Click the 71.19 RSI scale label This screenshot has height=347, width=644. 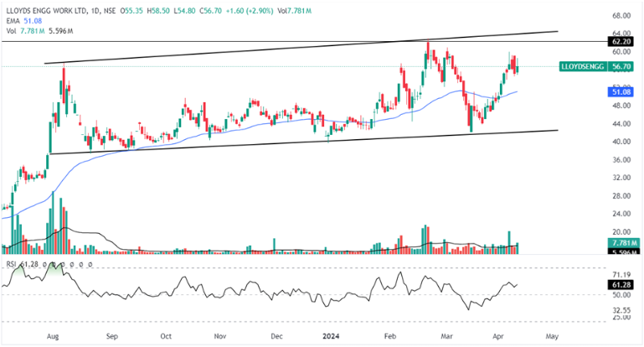[x=621, y=274]
